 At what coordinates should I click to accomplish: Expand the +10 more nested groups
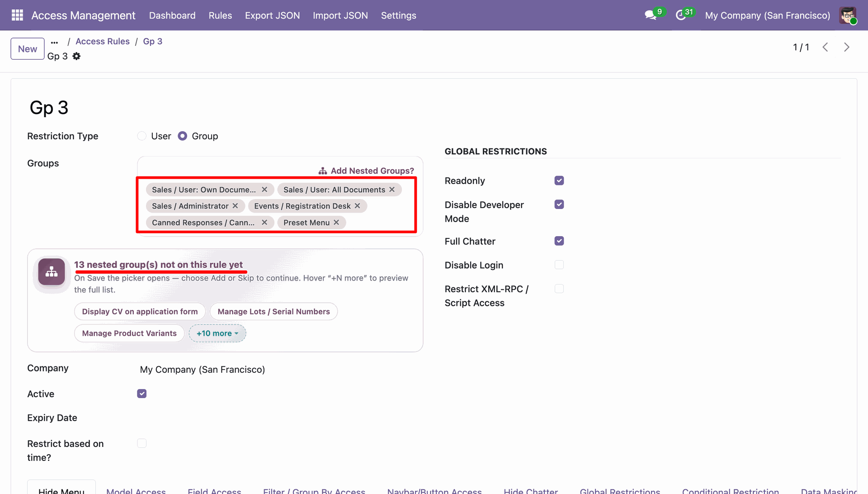(x=217, y=333)
